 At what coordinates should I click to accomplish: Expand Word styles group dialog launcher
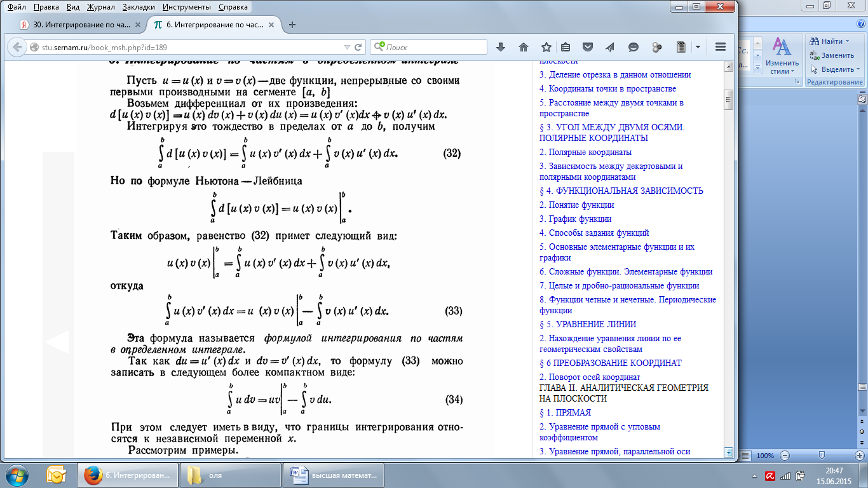coord(797,82)
